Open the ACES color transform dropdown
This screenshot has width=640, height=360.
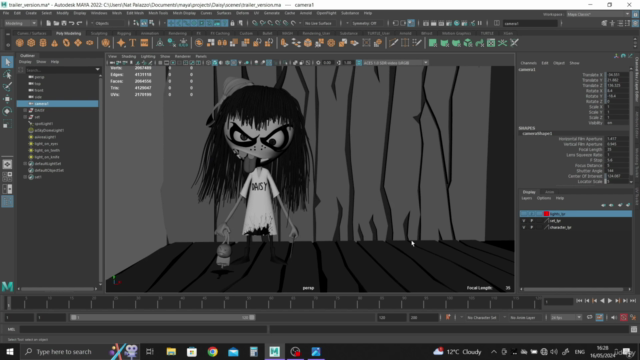tap(396, 63)
